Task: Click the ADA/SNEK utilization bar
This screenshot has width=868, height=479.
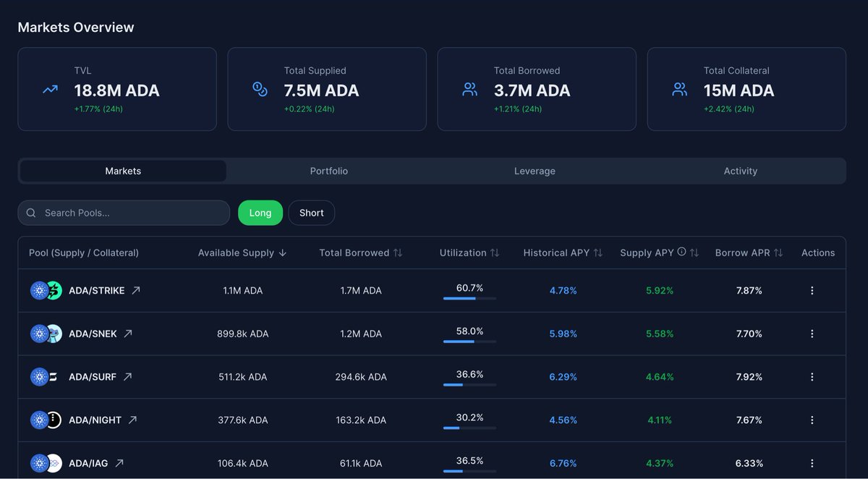Action: click(469, 342)
